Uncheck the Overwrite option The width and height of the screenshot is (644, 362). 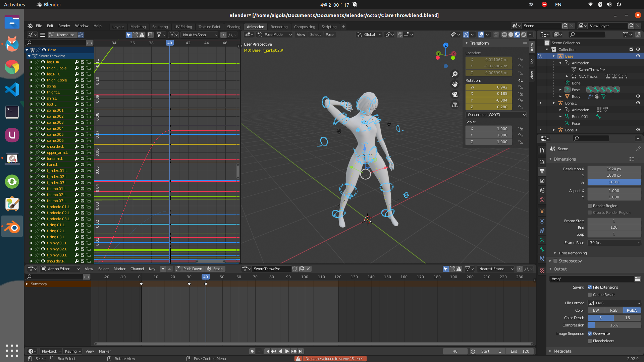point(590,334)
